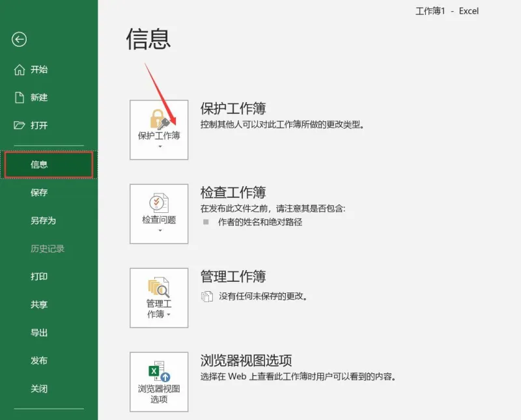Select 关闭 in the sidebar
Image resolution: width=521 pixels, height=420 pixels.
pyautogui.click(x=39, y=389)
